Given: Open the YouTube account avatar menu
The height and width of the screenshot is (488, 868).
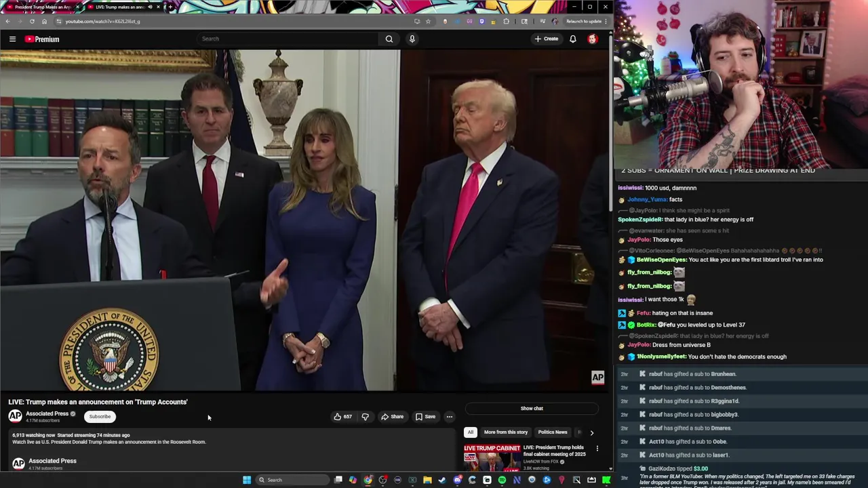Looking at the screenshot, I should (x=593, y=39).
